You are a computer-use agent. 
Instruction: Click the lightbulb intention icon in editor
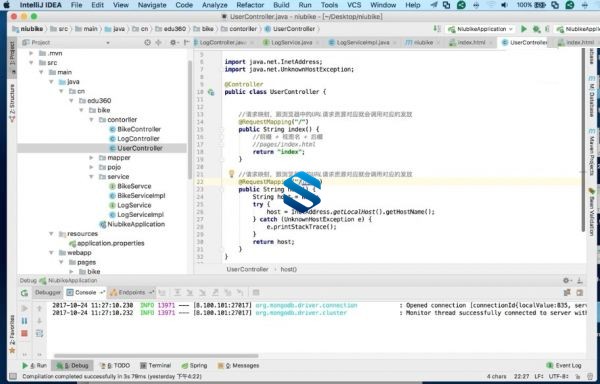click(231, 174)
